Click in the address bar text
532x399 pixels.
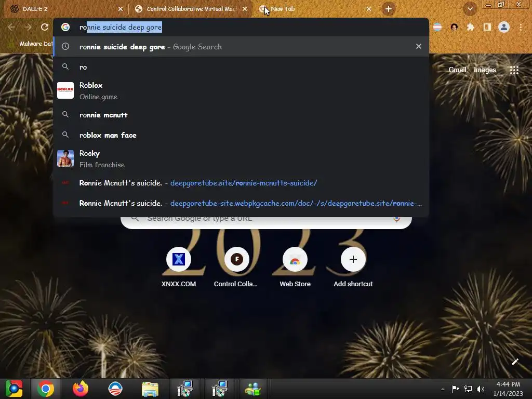tap(121, 27)
